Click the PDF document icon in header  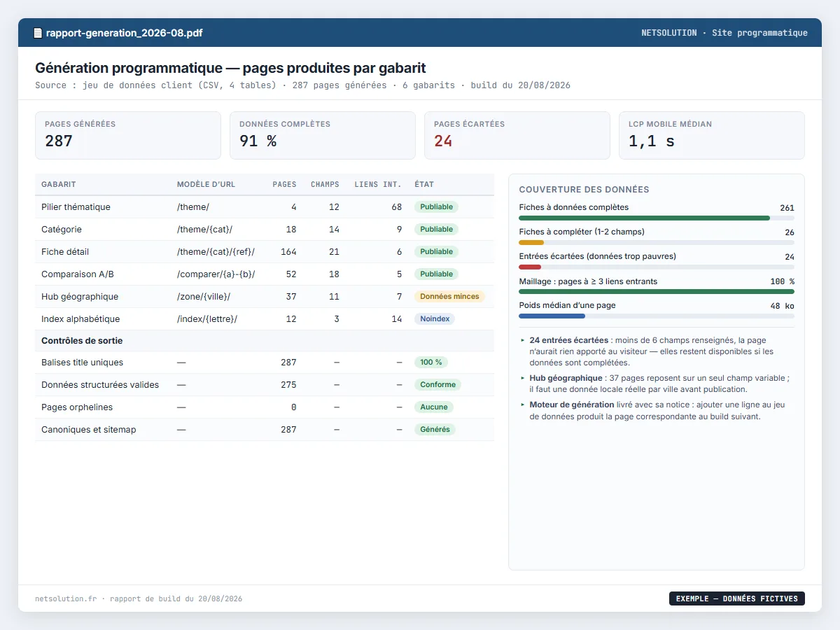[38, 33]
